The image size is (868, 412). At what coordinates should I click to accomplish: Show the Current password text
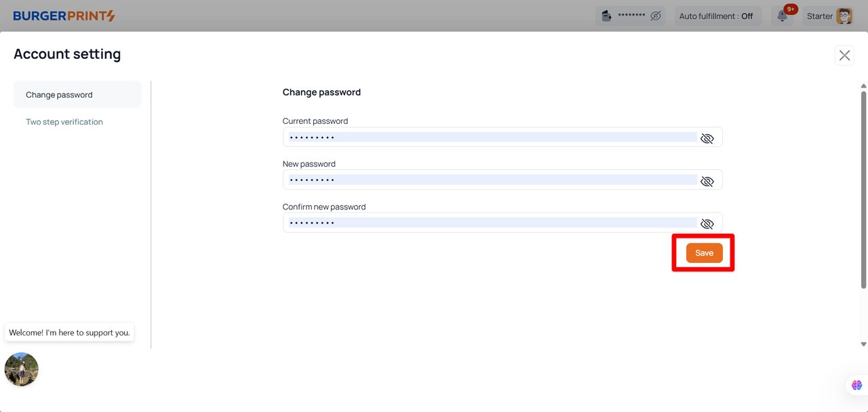[707, 138]
